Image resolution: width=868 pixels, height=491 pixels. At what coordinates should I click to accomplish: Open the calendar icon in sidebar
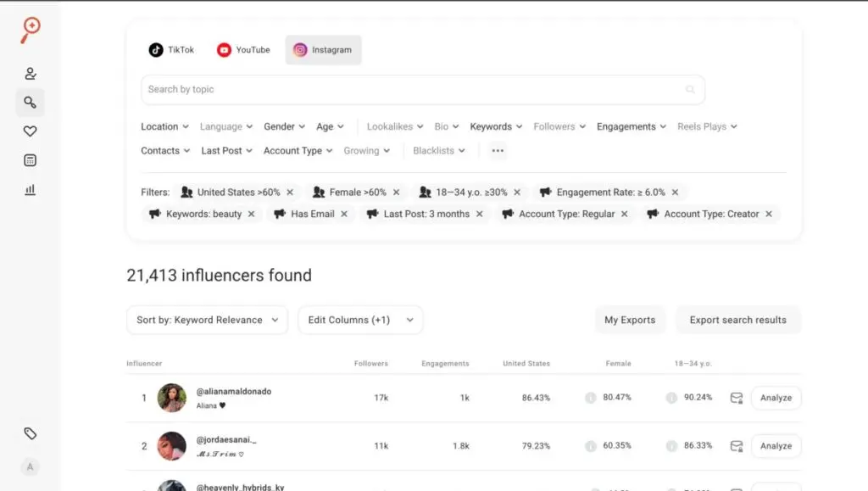(x=31, y=160)
